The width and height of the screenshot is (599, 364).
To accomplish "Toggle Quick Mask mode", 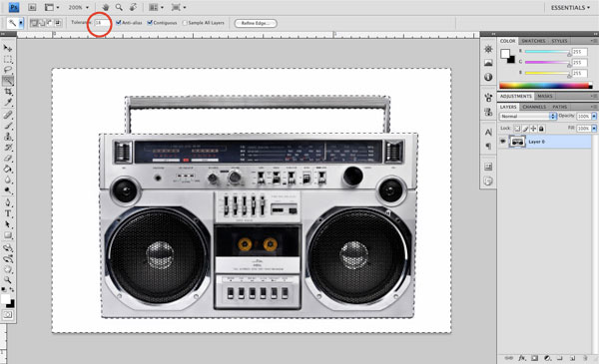I will tap(8, 315).
